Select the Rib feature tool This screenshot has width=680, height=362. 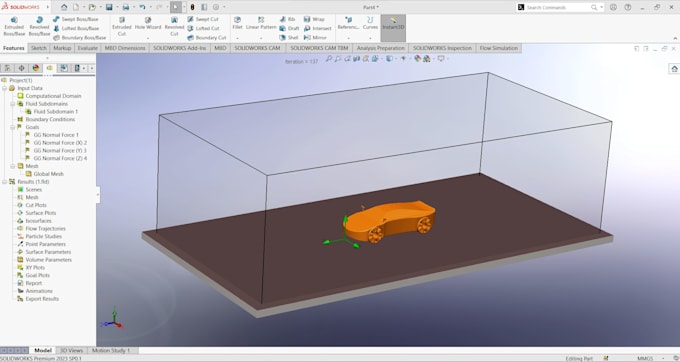[x=288, y=19]
